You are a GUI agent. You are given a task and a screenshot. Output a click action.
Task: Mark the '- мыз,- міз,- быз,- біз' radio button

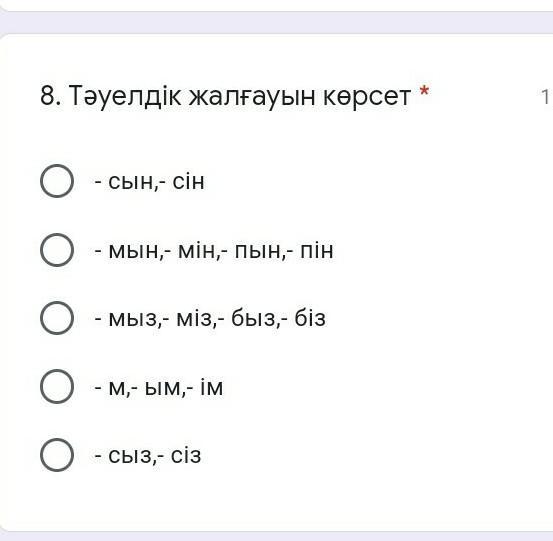point(57,318)
